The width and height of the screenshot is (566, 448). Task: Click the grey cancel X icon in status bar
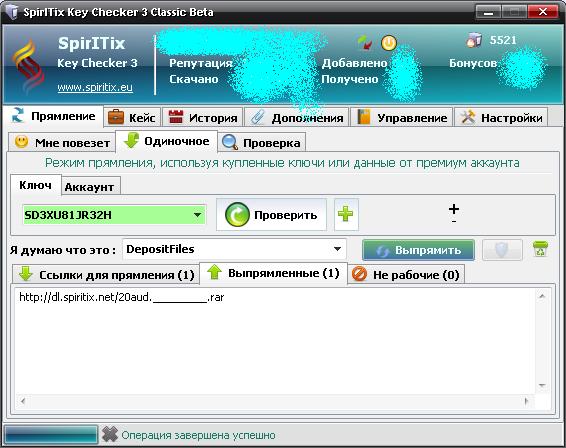tap(110, 434)
